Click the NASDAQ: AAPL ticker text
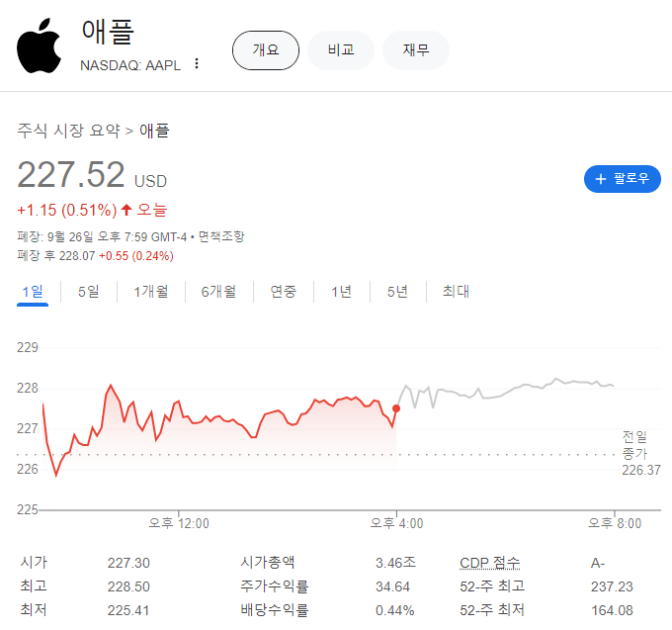This screenshot has height=630, width=672. [130, 65]
